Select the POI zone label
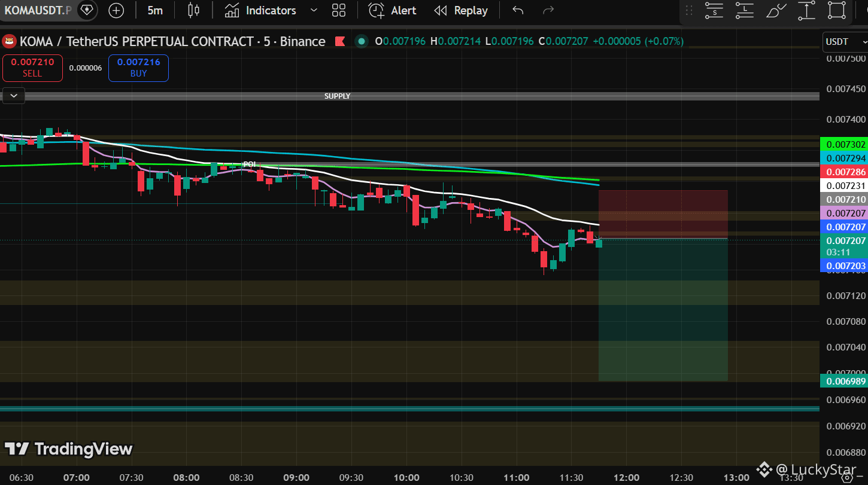 250,164
